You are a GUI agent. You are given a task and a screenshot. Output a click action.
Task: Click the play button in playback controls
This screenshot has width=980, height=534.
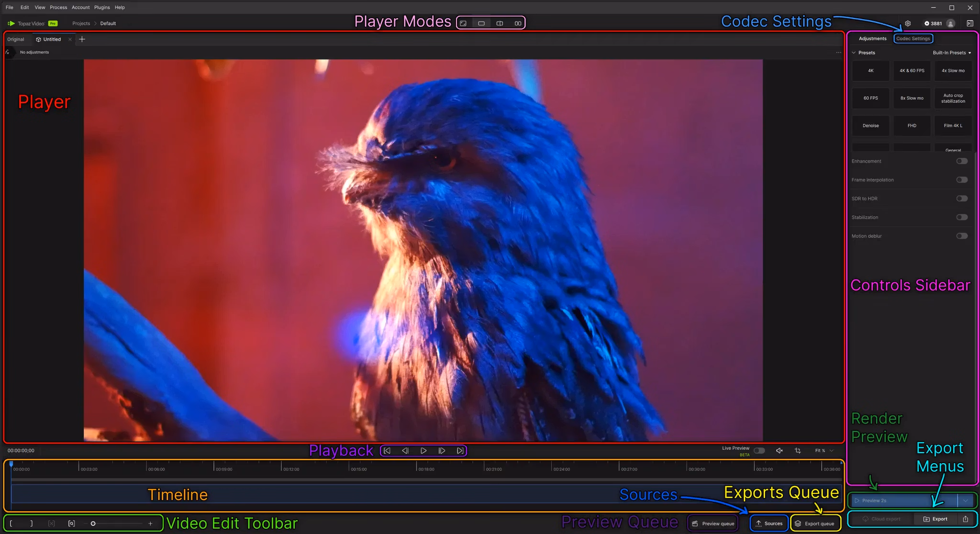pyautogui.click(x=423, y=451)
